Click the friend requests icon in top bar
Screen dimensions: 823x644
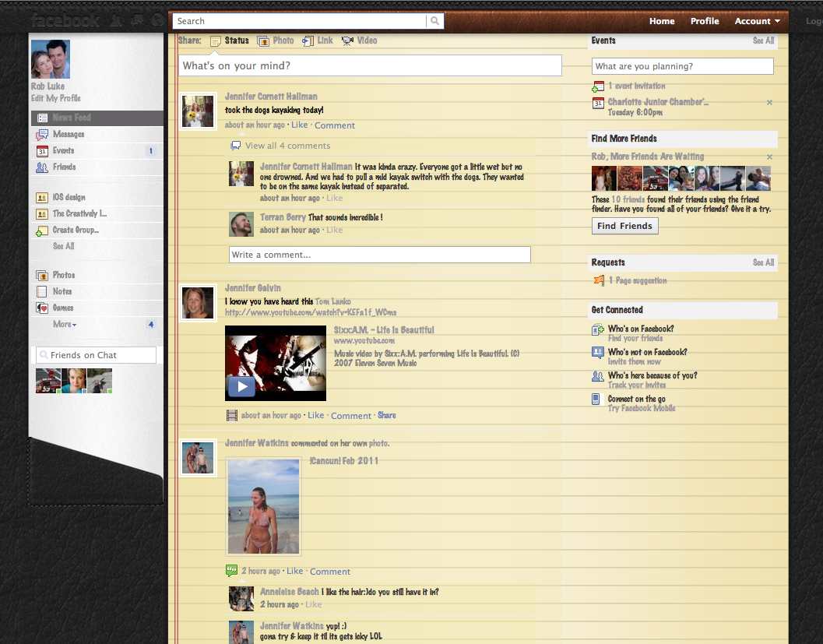pos(117,21)
